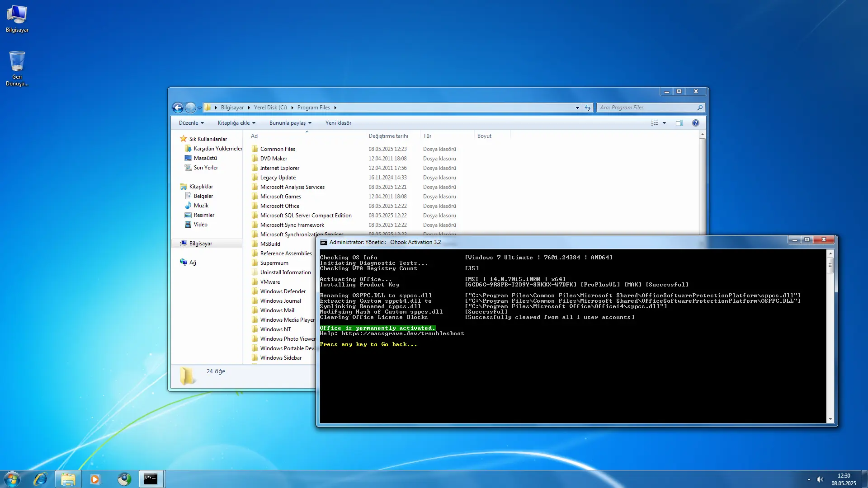Open the Kitaplığa ekle menu

[x=236, y=123]
